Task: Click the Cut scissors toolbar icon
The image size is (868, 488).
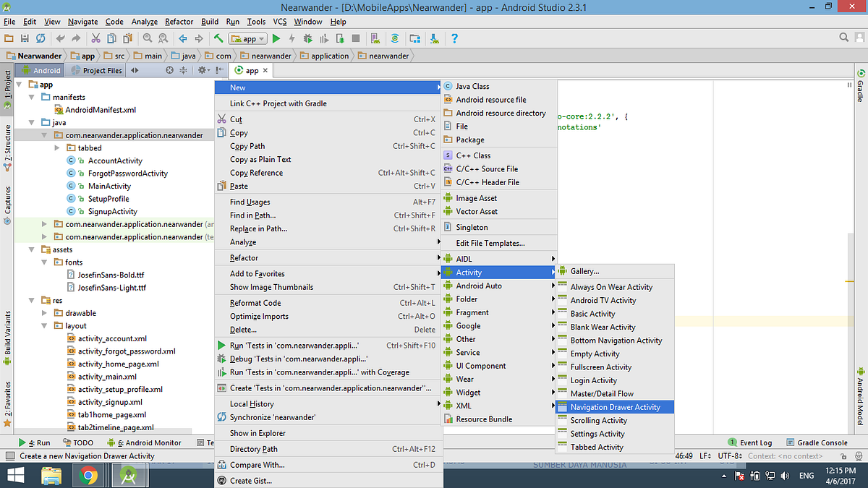Action: 96,38
